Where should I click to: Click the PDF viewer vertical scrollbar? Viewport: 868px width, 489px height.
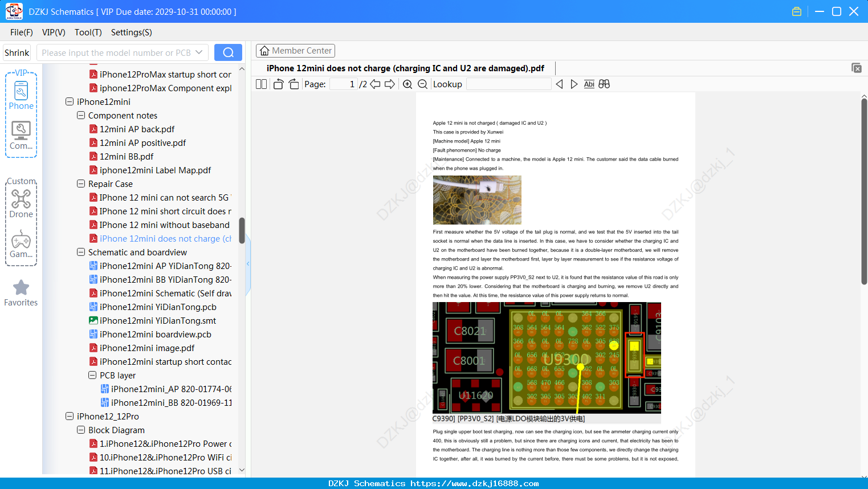[864, 191]
